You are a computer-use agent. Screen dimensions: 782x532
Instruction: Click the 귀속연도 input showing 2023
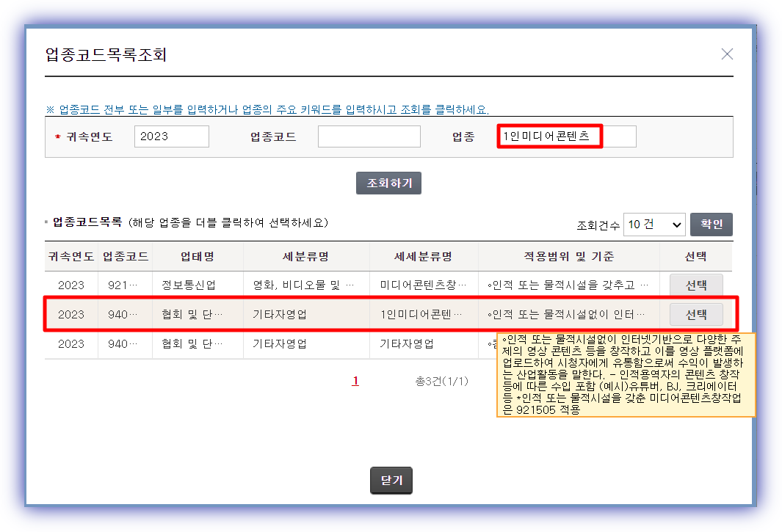click(x=171, y=136)
